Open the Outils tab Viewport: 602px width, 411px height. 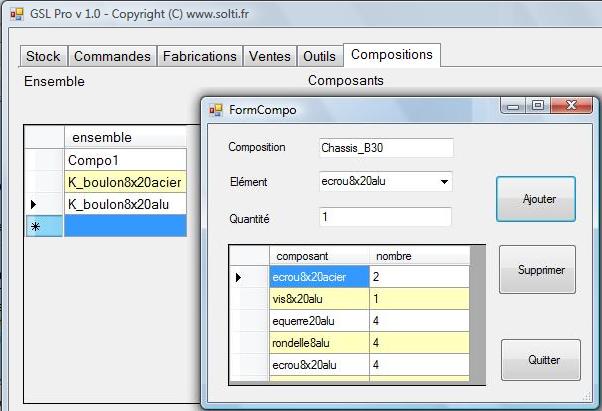pyautogui.click(x=319, y=56)
